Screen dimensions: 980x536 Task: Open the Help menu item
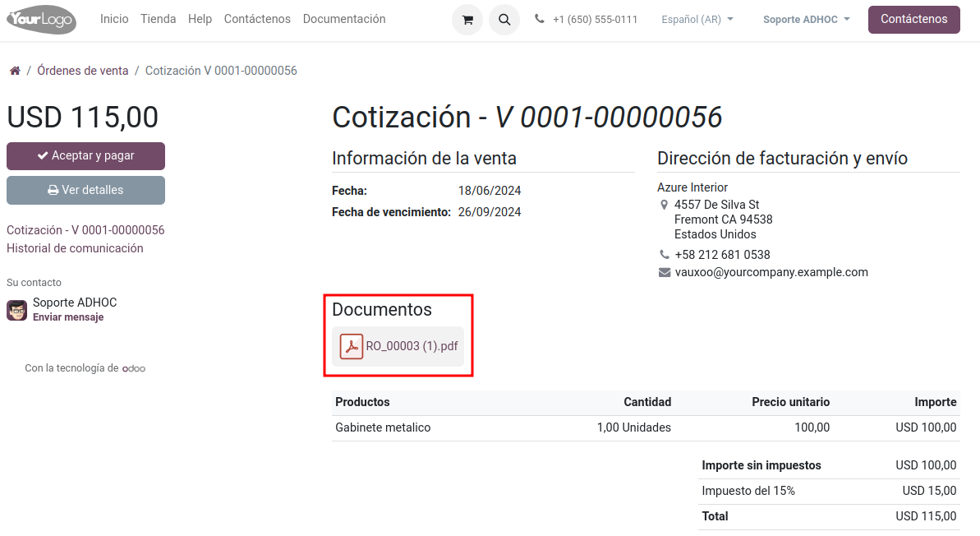(x=200, y=19)
